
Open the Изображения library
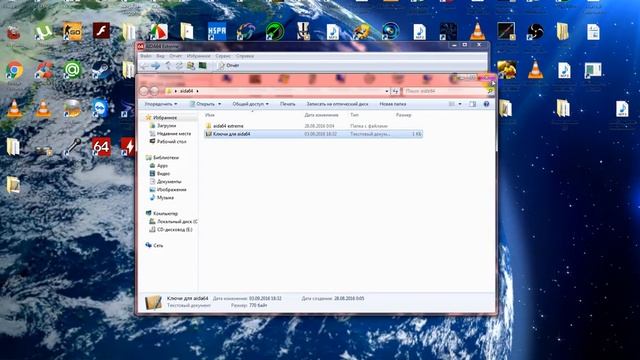pos(171,190)
